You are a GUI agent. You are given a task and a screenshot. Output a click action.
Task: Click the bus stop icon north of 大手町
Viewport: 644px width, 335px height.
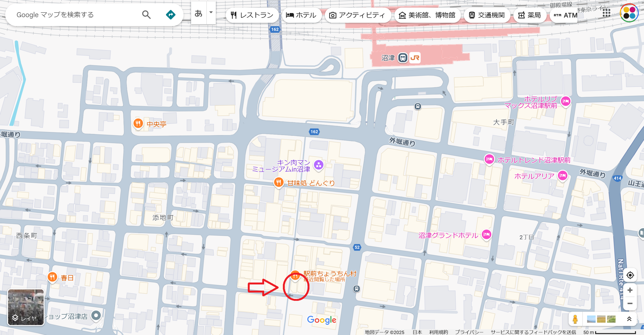click(418, 106)
